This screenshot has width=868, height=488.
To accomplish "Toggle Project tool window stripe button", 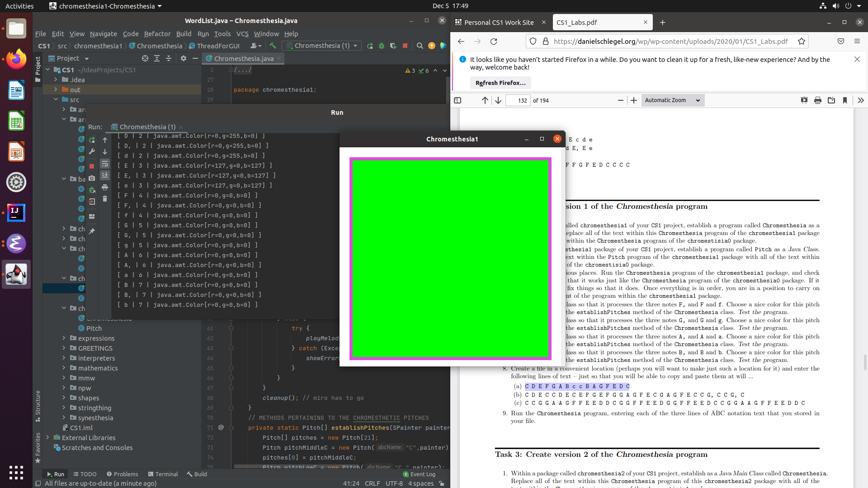I will [38, 69].
